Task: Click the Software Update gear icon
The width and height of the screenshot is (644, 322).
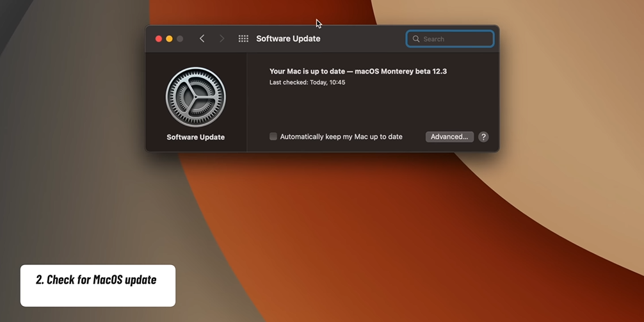Action: click(195, 97)
